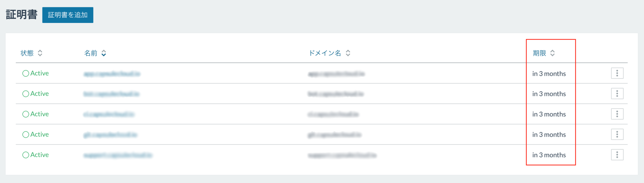Open the actions menu on the fourth certificate
Viewport: 644px width, 183px height.
(617, 134)
